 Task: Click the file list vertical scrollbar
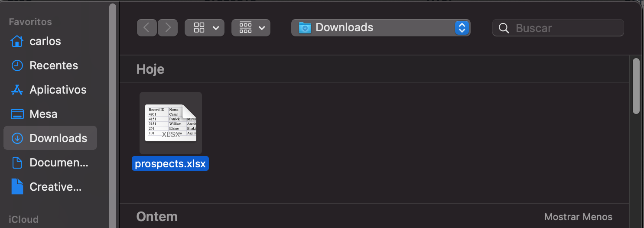(636, 86)
